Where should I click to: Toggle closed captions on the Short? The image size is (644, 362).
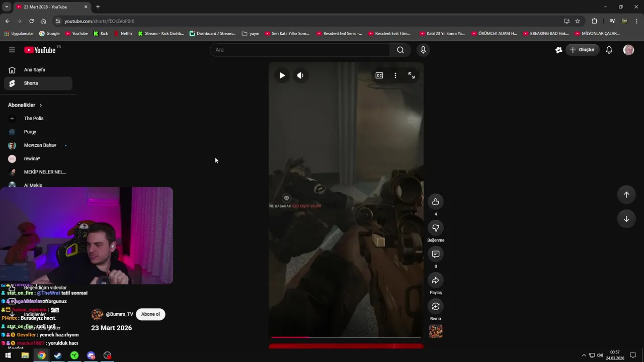[379, 75]
